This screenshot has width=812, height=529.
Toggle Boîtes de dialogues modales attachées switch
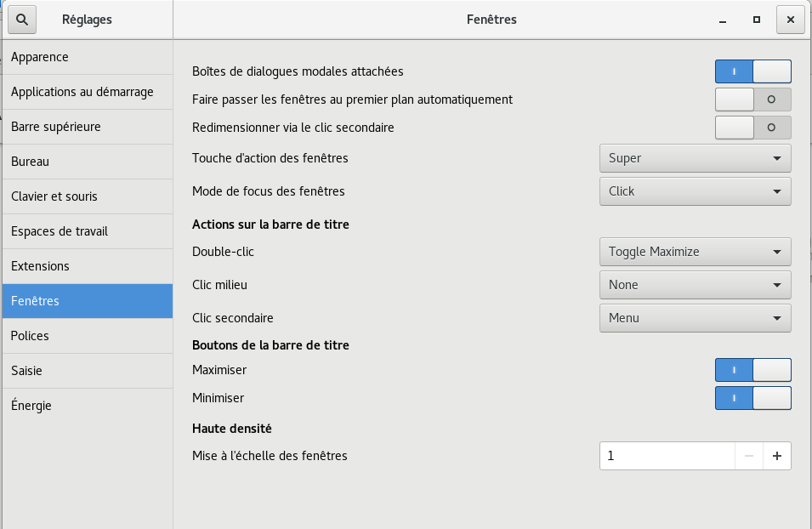752,71
